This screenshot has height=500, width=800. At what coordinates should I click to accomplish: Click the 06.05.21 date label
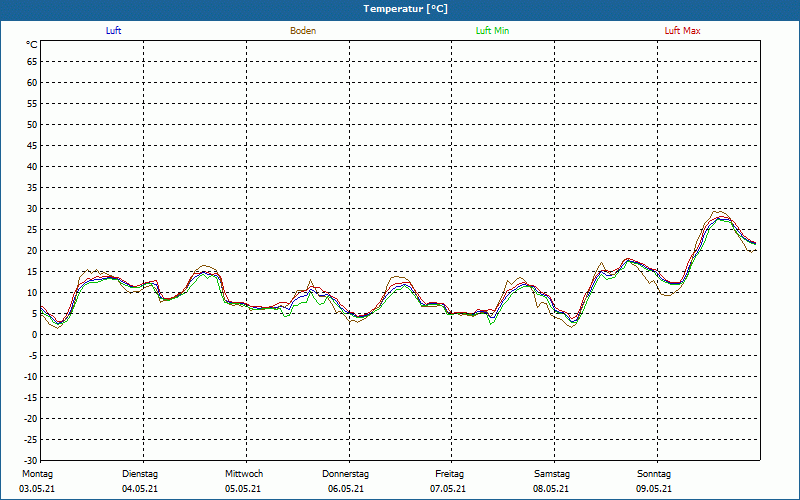[x=346, y=489]
